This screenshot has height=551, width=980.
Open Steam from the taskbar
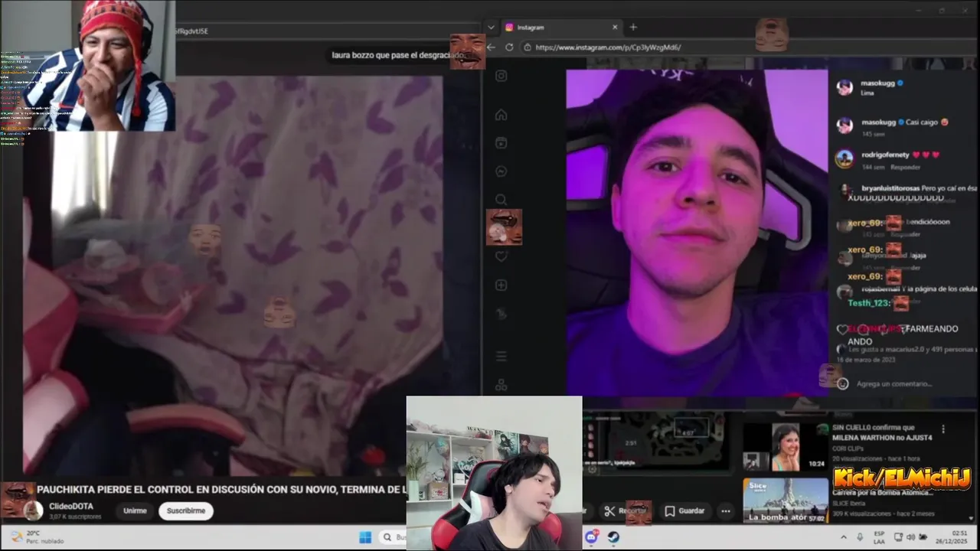613,537
